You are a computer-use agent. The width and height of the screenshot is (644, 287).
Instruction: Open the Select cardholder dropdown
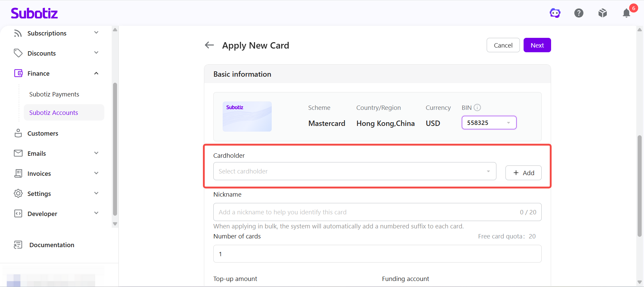[x=355, y=171]
